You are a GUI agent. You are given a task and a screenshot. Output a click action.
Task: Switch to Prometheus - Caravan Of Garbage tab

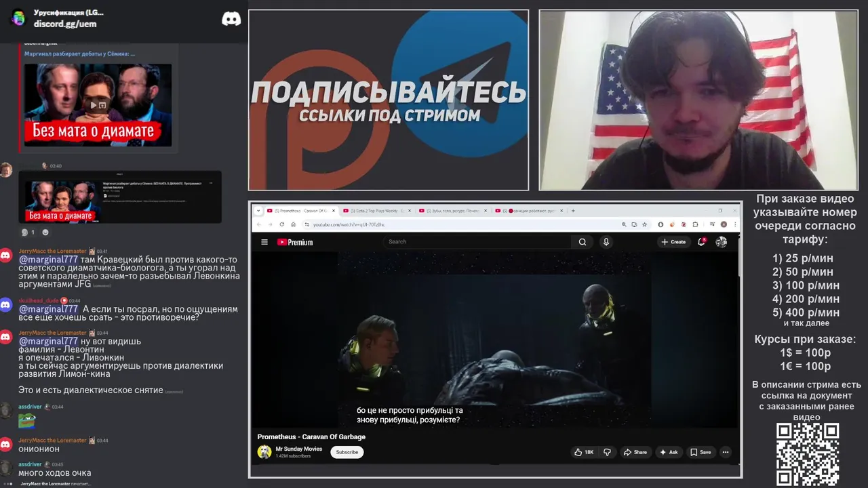point(301,211)
